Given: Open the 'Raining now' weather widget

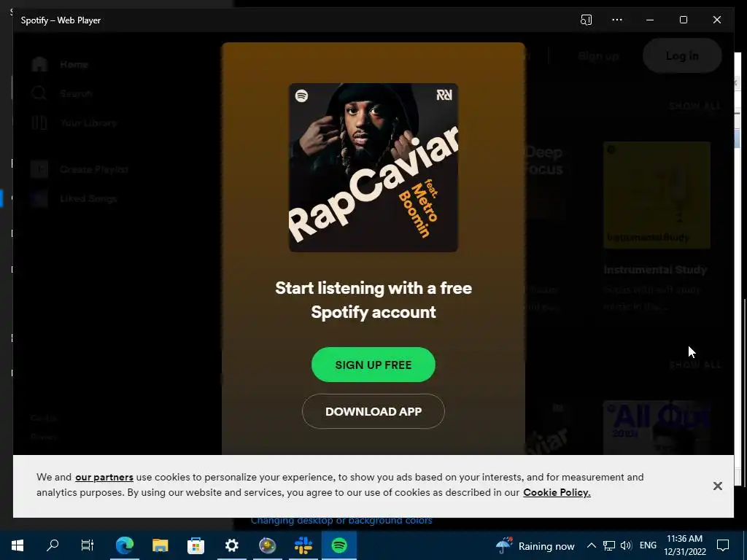Looking at the screenshot, I should click(535, 545).
